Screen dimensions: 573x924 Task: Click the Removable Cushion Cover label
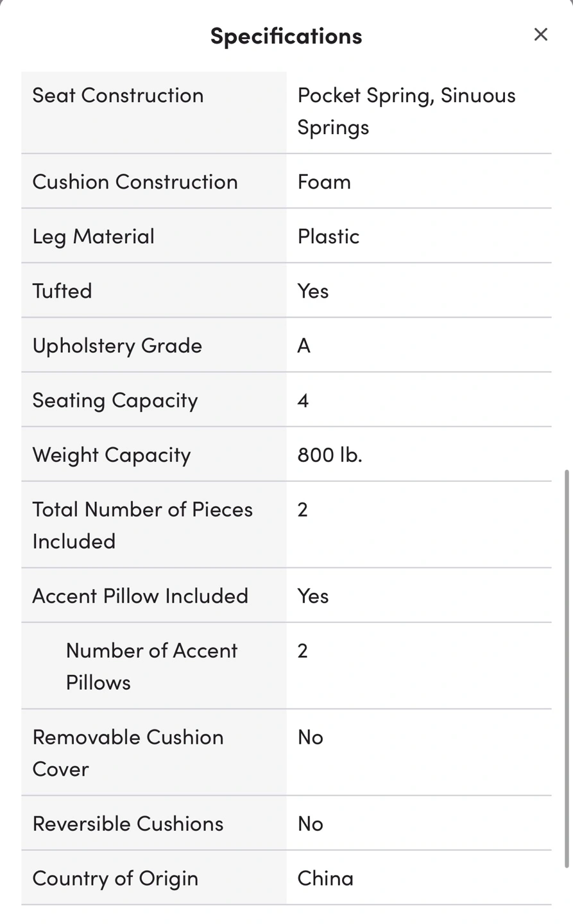pos(128,753)
